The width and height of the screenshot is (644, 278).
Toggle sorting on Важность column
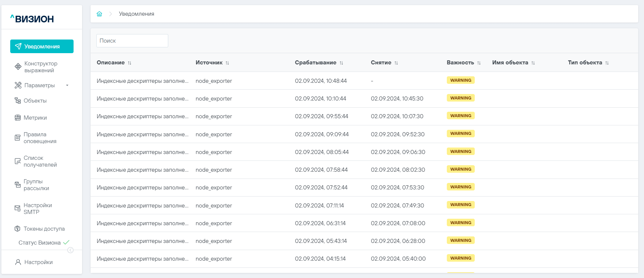tap(479, 63)
